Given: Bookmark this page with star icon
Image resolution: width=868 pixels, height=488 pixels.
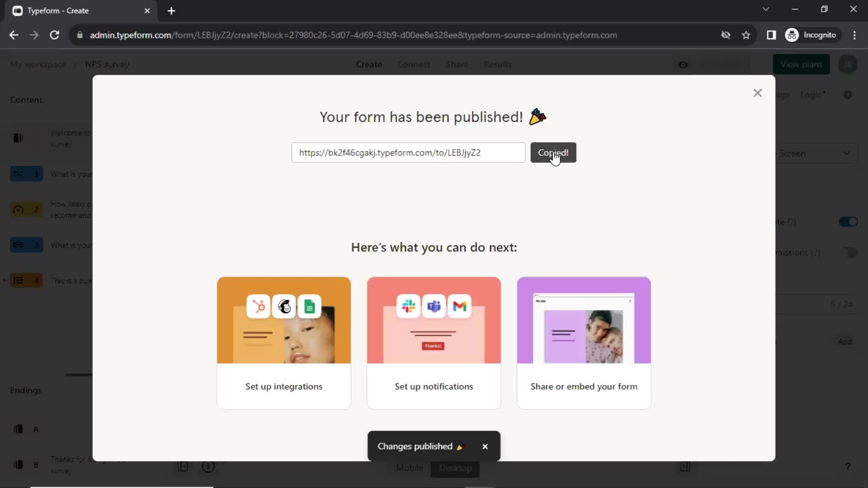Looking at the screenshot, I should [746, 35].
